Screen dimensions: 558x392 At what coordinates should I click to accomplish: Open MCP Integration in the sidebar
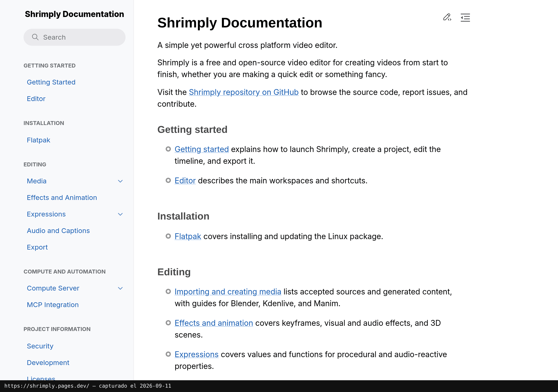(x=53, y=305)
